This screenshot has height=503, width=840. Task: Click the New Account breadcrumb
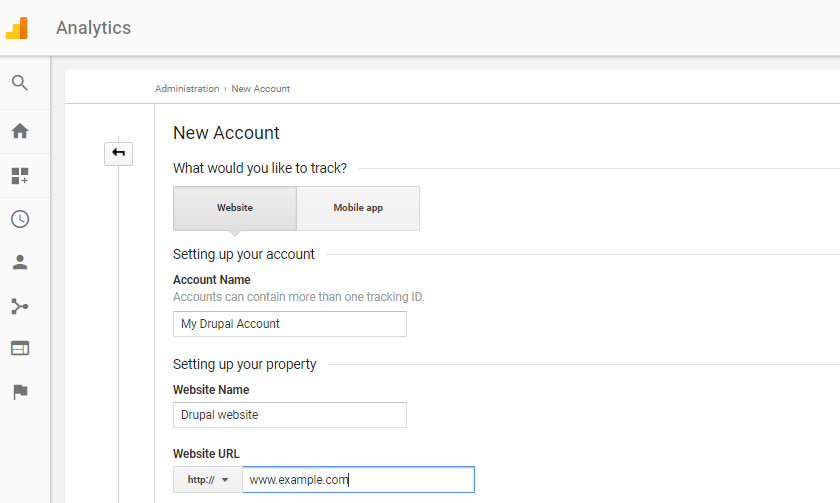[x=261, y=89]
